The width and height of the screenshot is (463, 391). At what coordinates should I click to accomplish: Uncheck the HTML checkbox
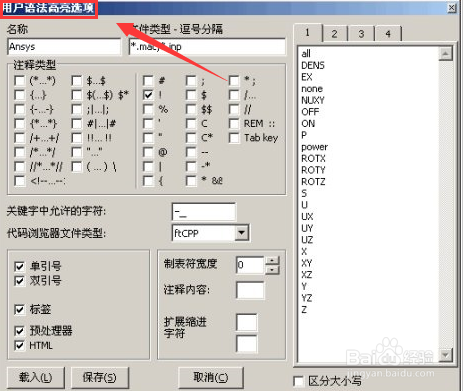20,345
